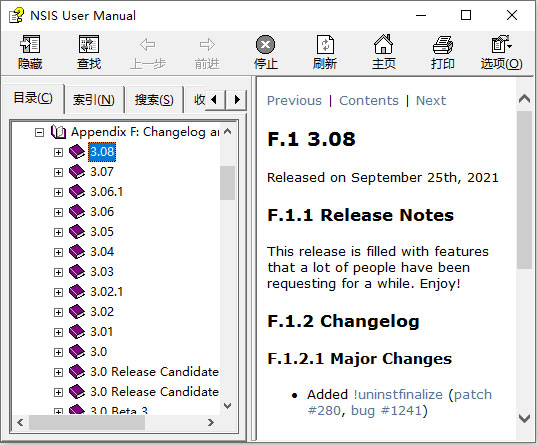
Task: Click the open book icon of Appendix F
Action: click(x=58, y=132)
